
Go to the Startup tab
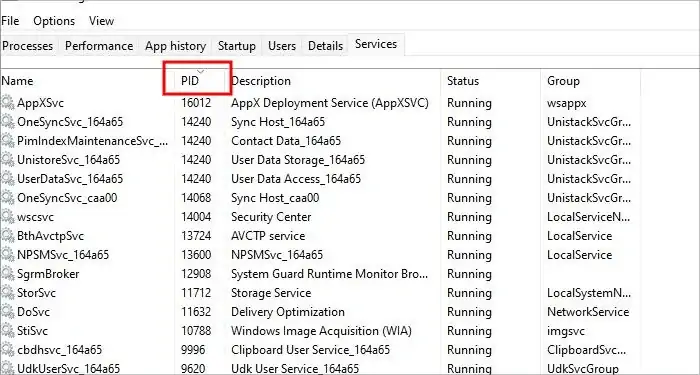pos(237,46)
